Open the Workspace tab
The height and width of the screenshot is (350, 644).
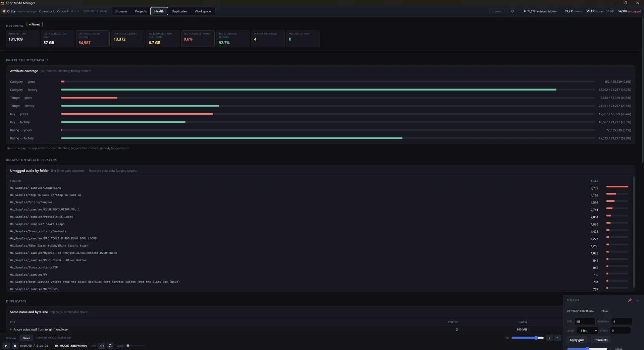[x=203, y=11]
